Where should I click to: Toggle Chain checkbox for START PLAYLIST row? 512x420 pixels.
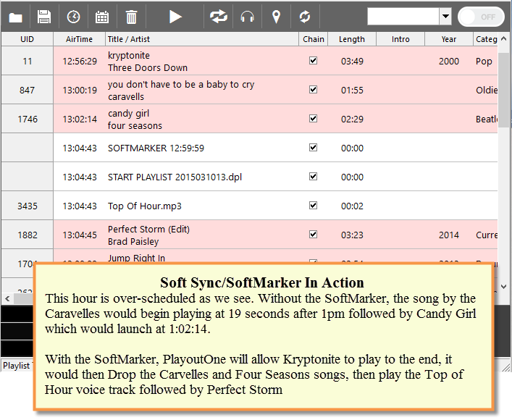click(x=313, y=177)
